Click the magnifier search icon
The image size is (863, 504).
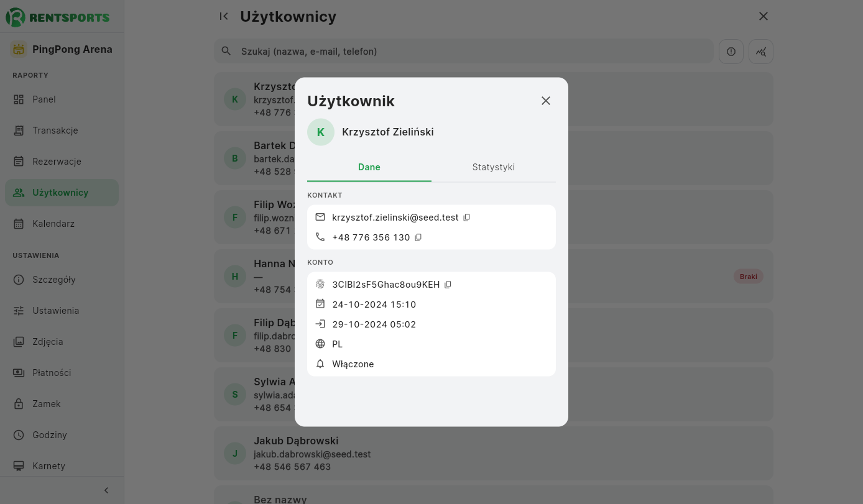tap(226, 51)
